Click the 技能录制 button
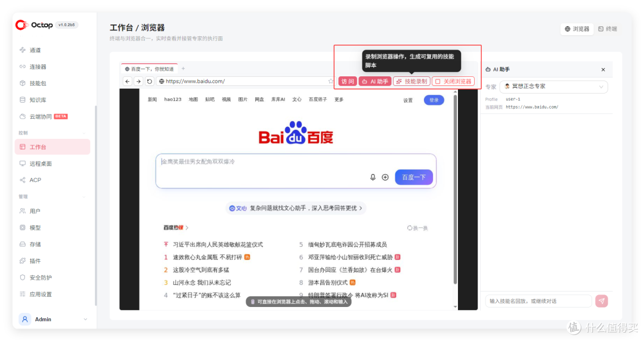 411,81
